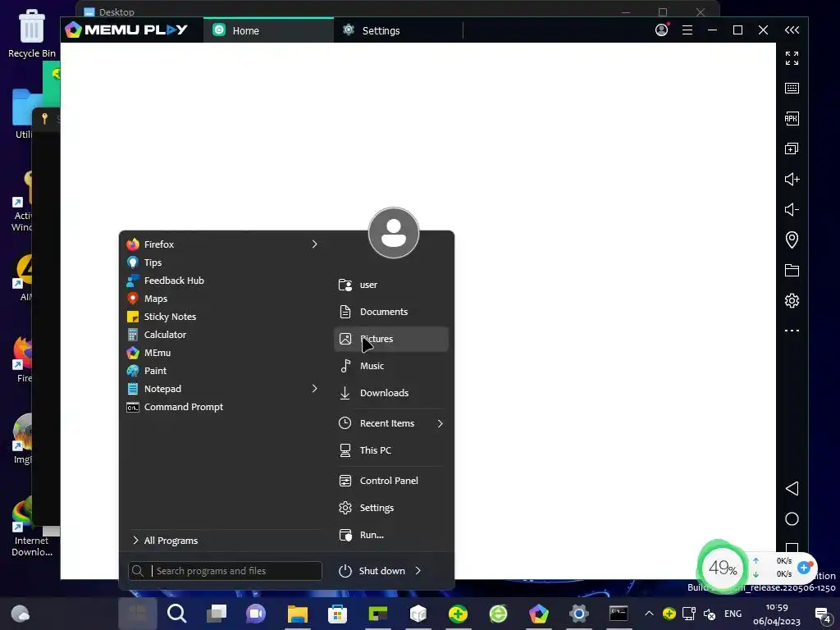Viewport: 840px width, 630px height.
Task: Expand the Firefox jump list arrow
Action: [x=314, y=244]
